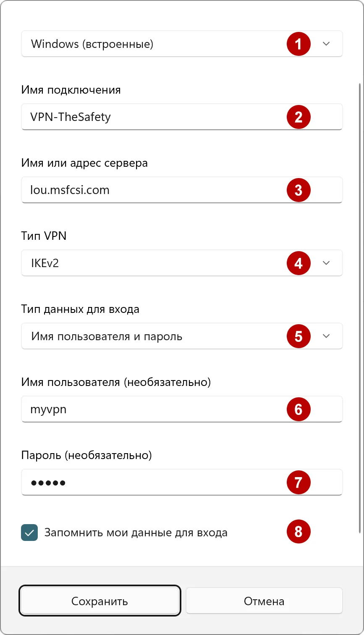Click the Сохранить button

[x=100, y=601]
